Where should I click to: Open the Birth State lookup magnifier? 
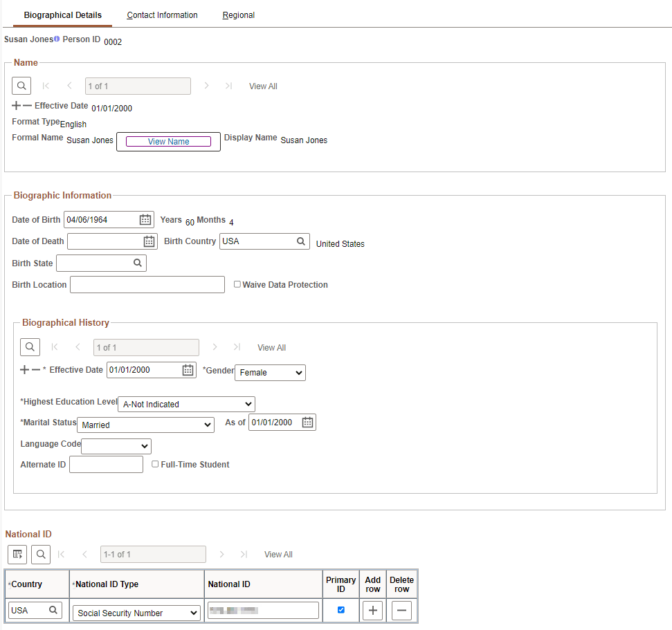point(138,263)
